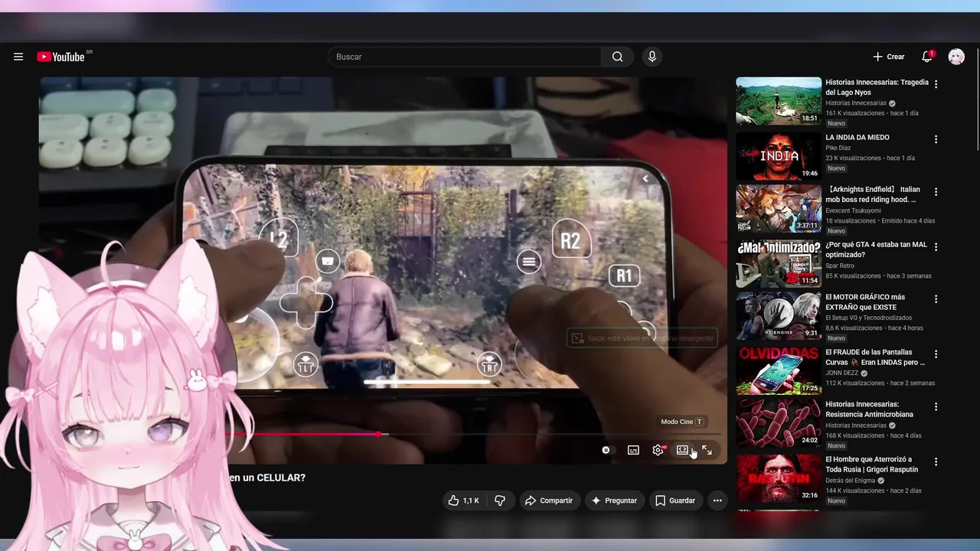Open ¿Por qué GTA 4 video title
This screenshot has width=980, height=551.
(876, 249)
